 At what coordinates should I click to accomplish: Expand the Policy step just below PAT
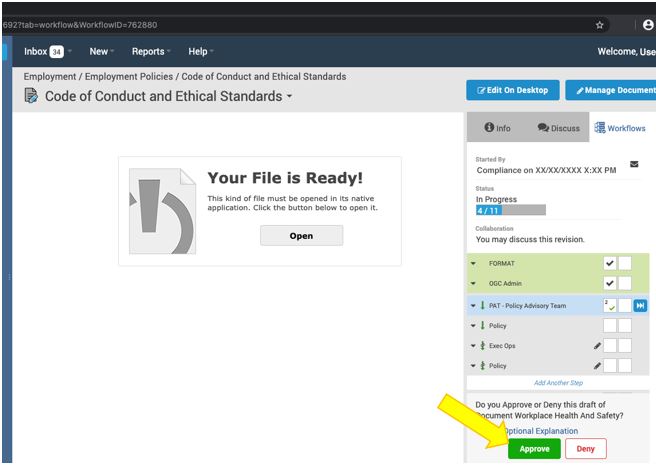click(x=473, y=326)
